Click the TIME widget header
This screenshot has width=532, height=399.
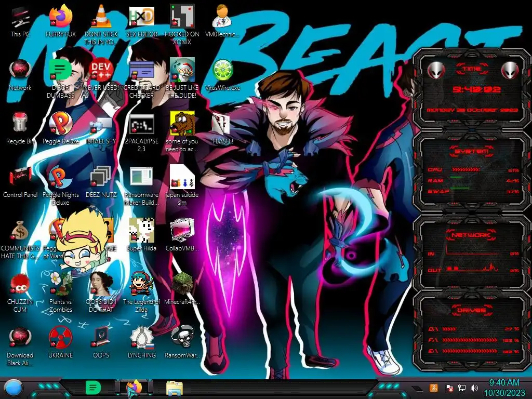coord(472,69)
